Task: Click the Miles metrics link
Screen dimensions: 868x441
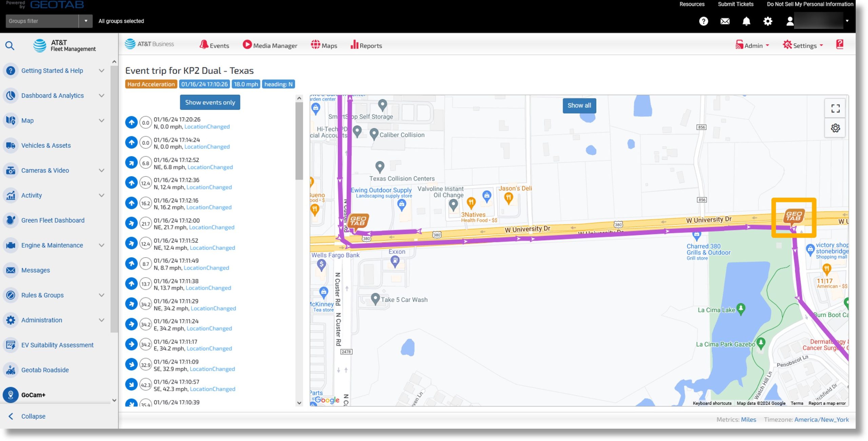Action: [x=748, y=419]
